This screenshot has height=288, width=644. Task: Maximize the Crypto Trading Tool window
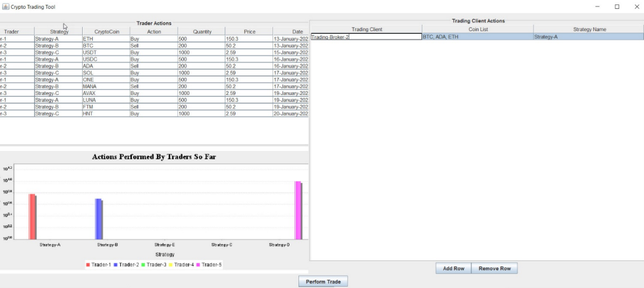coord(617,6)
